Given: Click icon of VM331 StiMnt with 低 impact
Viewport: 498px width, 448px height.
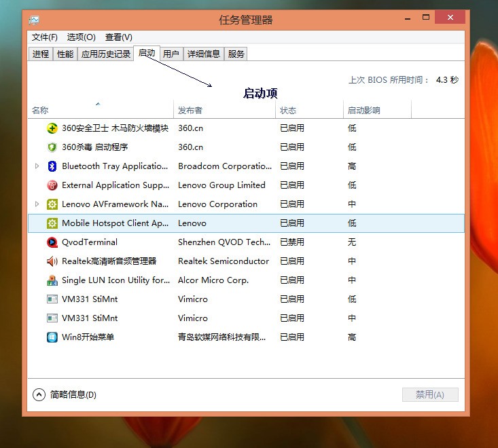Looking at the screenshot, I should point(52,299).
